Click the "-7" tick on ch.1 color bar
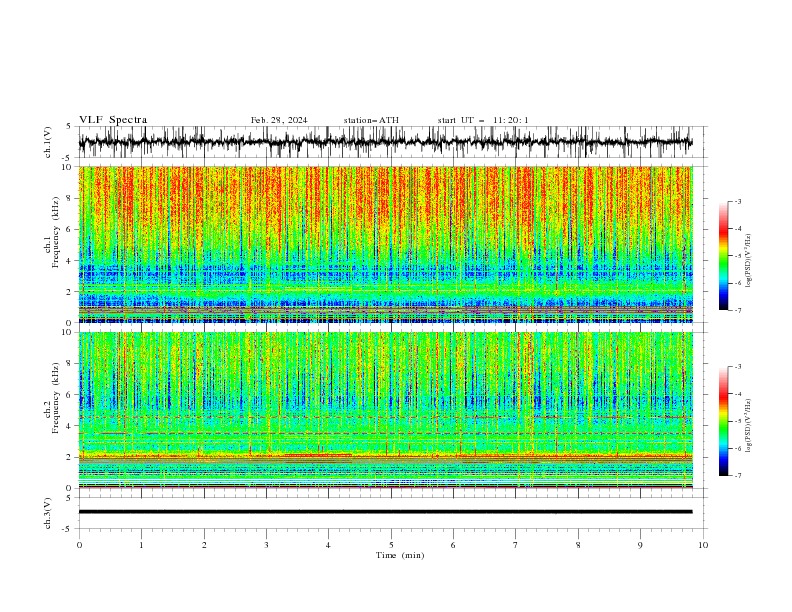 click(x=737, y=310)
